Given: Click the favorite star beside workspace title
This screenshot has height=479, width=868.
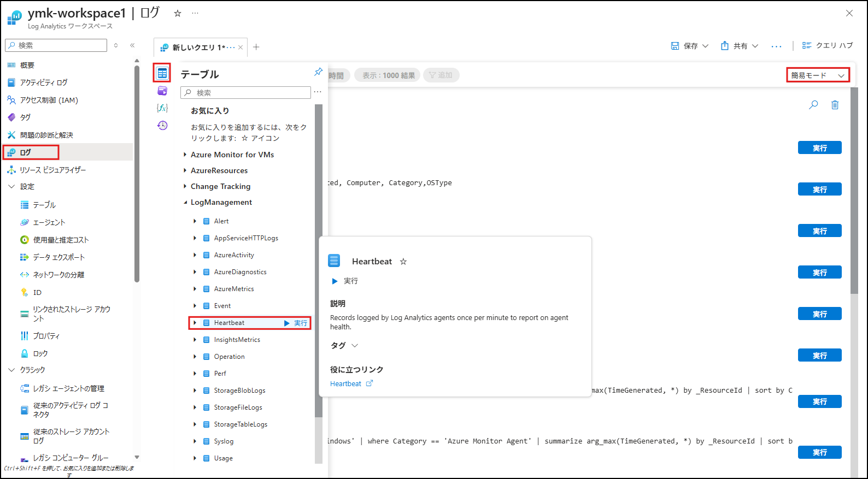Looking at the screenshot, I should [178, 13].
